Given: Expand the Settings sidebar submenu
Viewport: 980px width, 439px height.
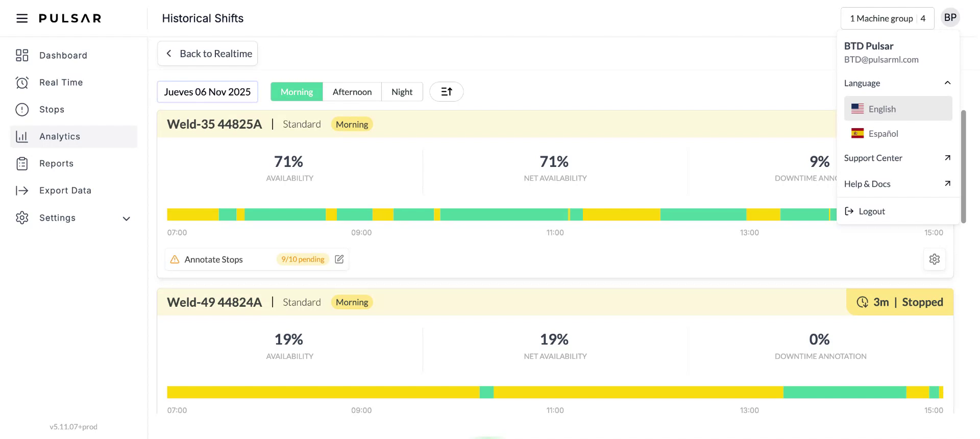Looking at the screenshot, I should click(126, 218).
